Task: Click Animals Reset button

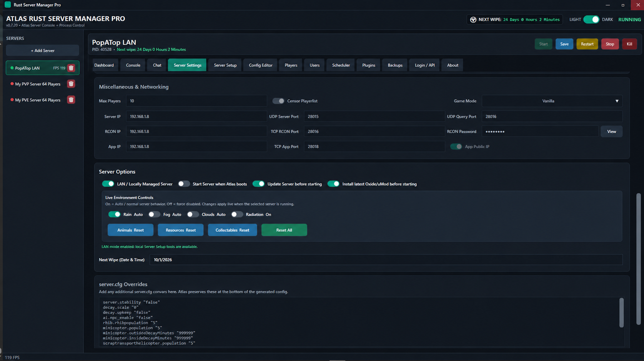Action: [130, 230]
